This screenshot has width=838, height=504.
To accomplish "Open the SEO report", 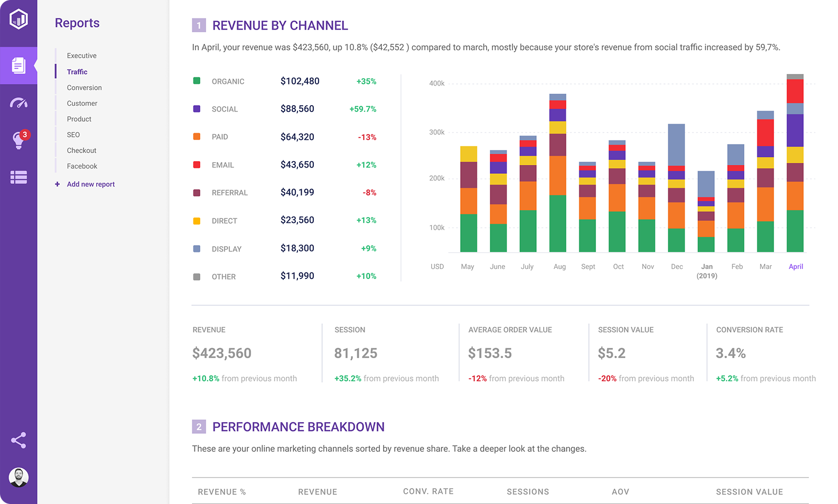I will (73, 135).
